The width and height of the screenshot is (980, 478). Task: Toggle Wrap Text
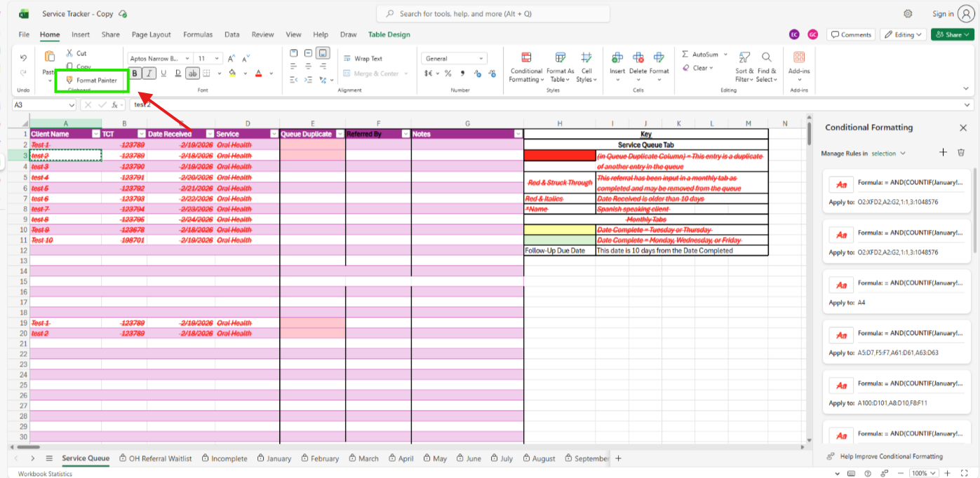click(363, 59)
